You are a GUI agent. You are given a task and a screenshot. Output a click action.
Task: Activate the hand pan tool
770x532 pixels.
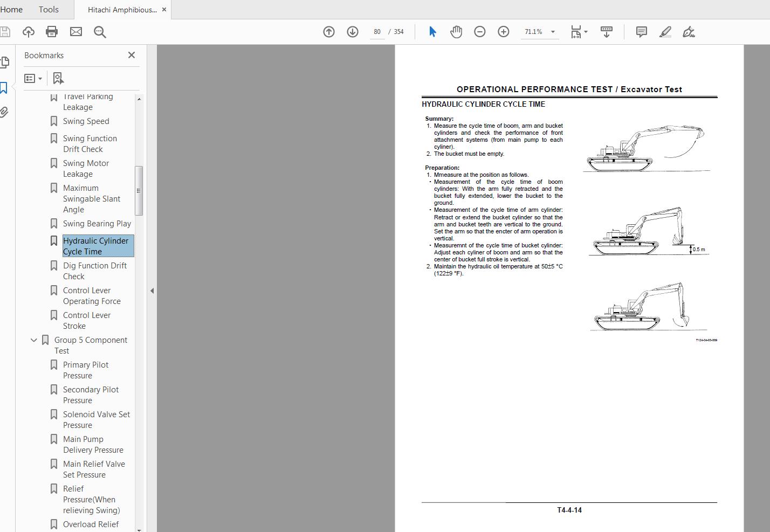pyautogui.click(x=456, y=32)
